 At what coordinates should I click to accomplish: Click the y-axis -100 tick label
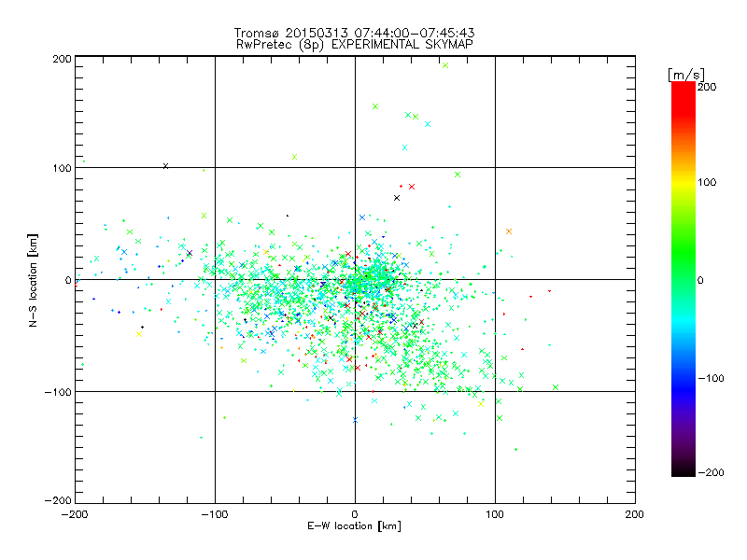(58, 392)
